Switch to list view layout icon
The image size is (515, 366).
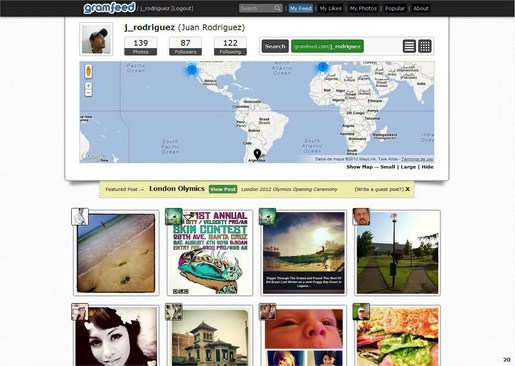point(409,46)
